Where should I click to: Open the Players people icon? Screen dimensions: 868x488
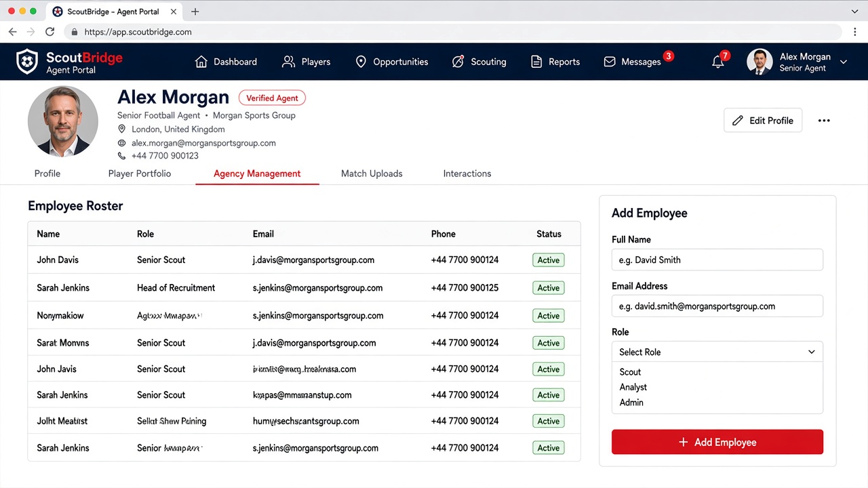[288, 62]
